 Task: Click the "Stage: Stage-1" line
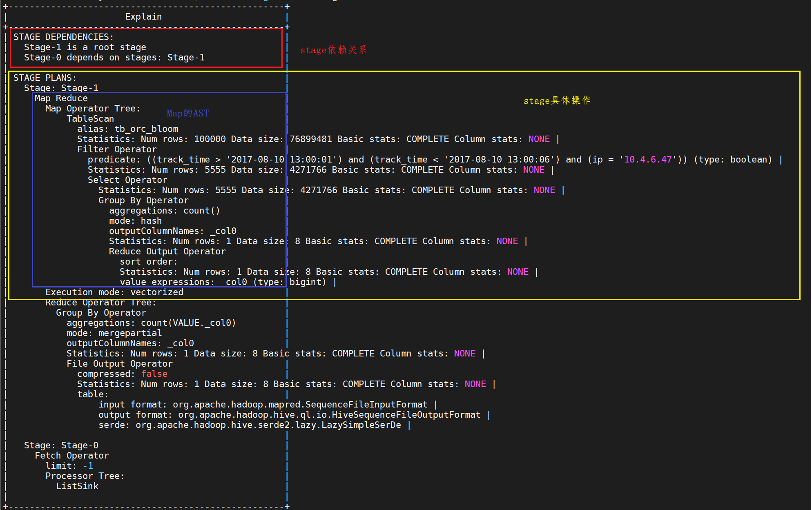[x=61, y=88]
